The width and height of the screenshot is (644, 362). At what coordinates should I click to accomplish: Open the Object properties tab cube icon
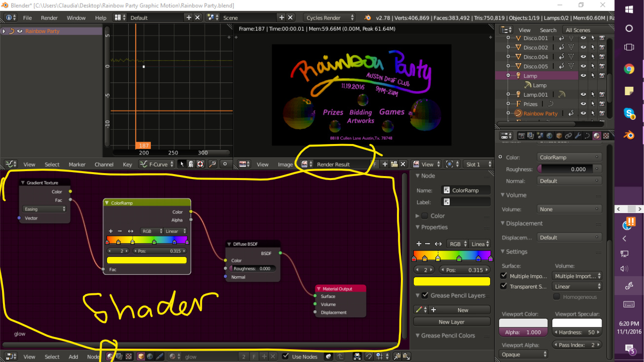point(559,136)
